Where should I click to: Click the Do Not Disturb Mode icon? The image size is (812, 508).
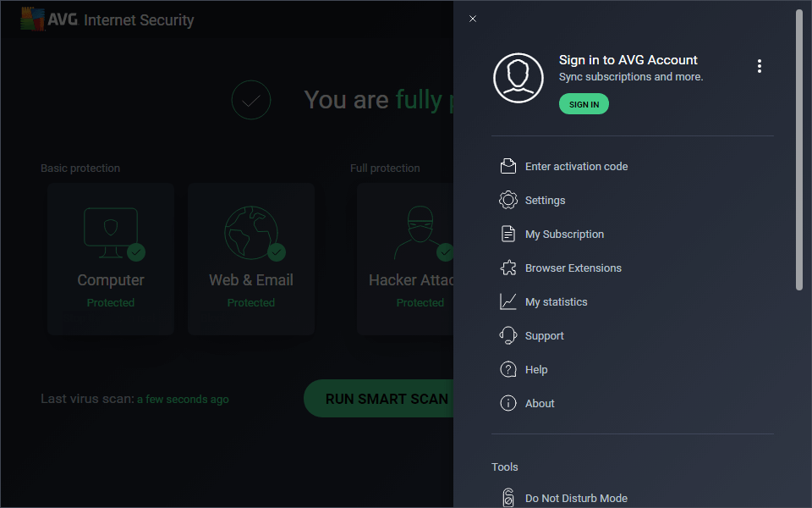(507, 498)
